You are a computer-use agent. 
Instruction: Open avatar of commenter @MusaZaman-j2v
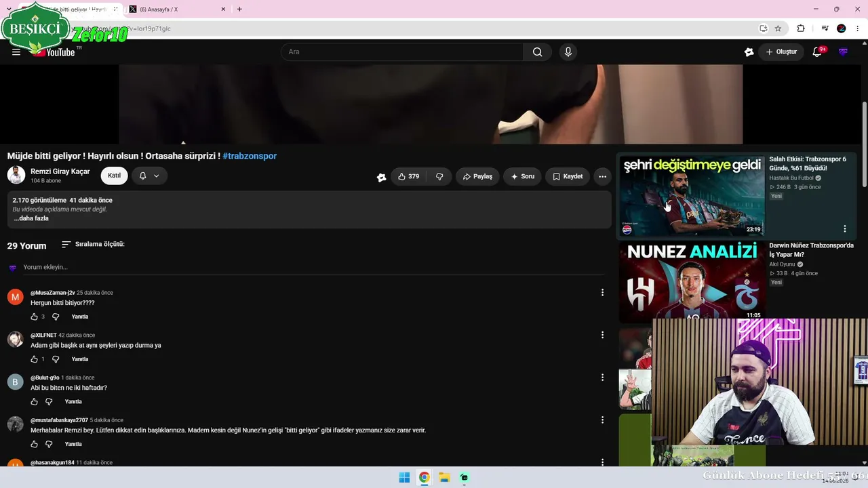tap(15, 297)
